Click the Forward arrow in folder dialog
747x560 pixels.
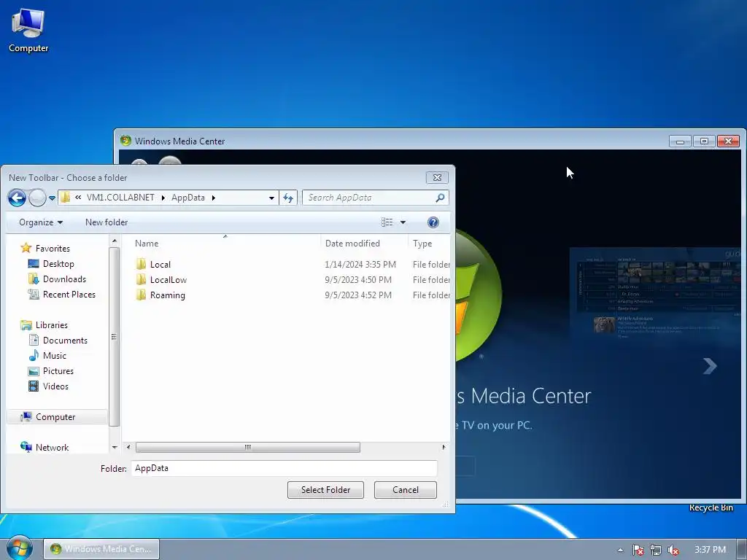(x=37, y=198)
